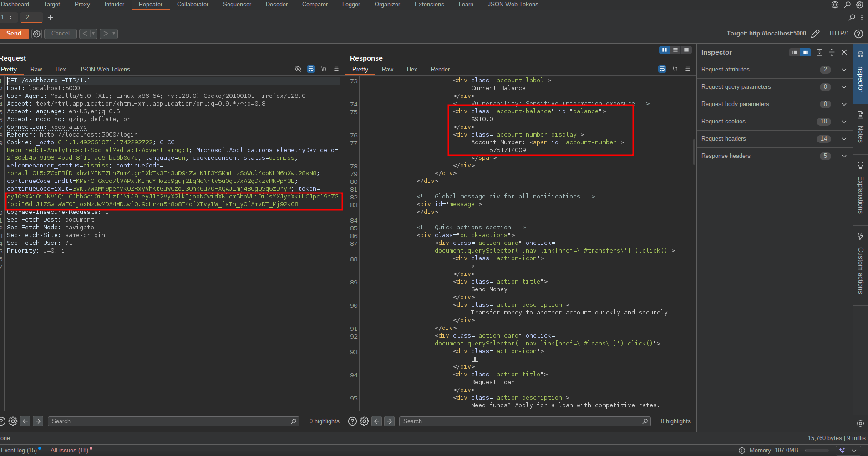Switch to the Intruder tab
The width and height of the screenshot is (868, 456).
click(114, 5)
